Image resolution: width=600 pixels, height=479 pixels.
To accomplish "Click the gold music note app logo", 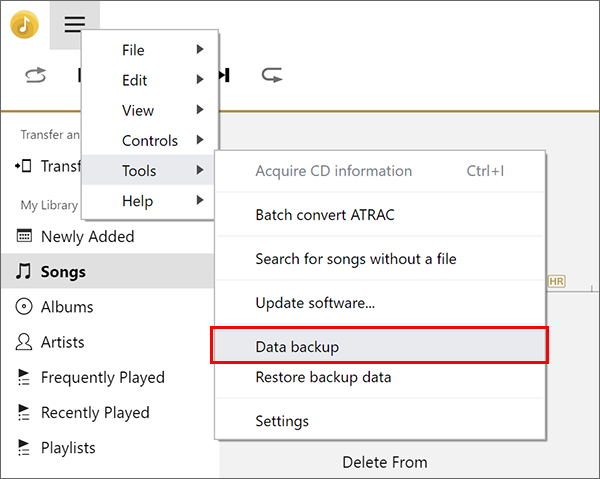I will click(24, 25).
